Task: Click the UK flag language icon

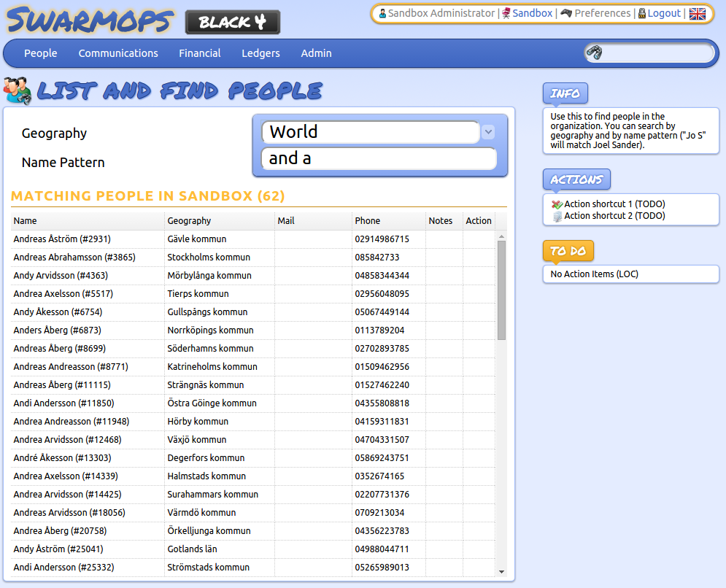Action: point(698,14)
